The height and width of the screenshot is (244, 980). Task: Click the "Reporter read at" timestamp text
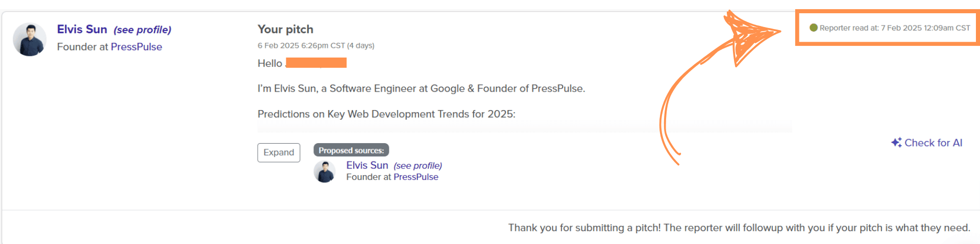coord(894,28)
